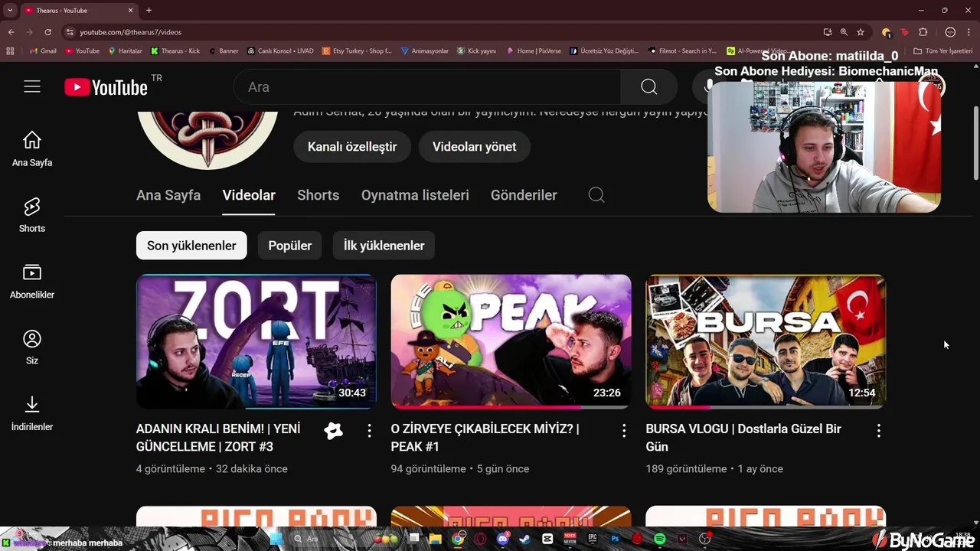
Task: Click the channel search magnifier icon
Action: click(x=596, y=195)
